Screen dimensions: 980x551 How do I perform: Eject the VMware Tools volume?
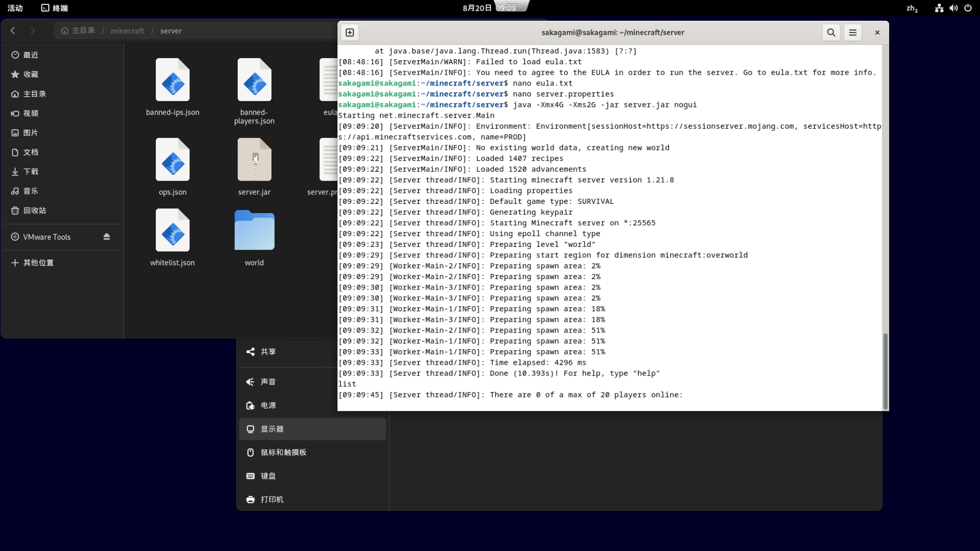tap(106, 237)
